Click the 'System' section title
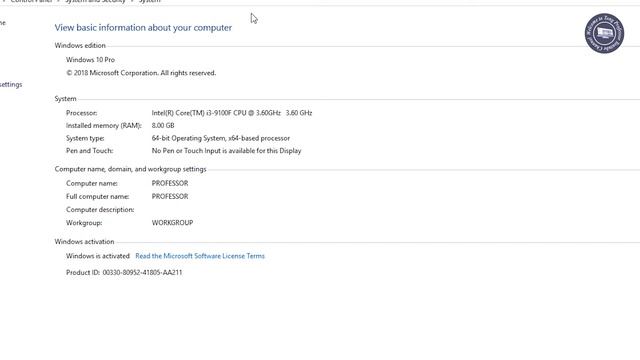Image resolution: width=640 pixels, height=360 pixels. pyautogui.click(x=65, y=99)
